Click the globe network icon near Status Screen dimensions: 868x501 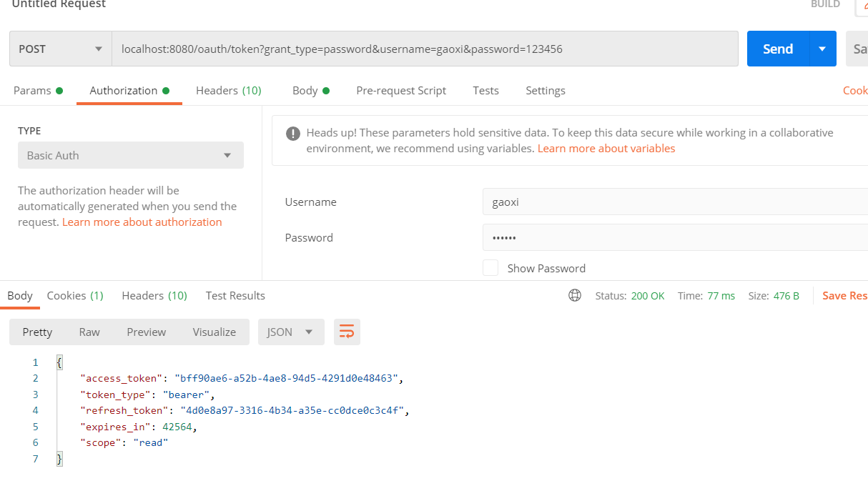575,296
